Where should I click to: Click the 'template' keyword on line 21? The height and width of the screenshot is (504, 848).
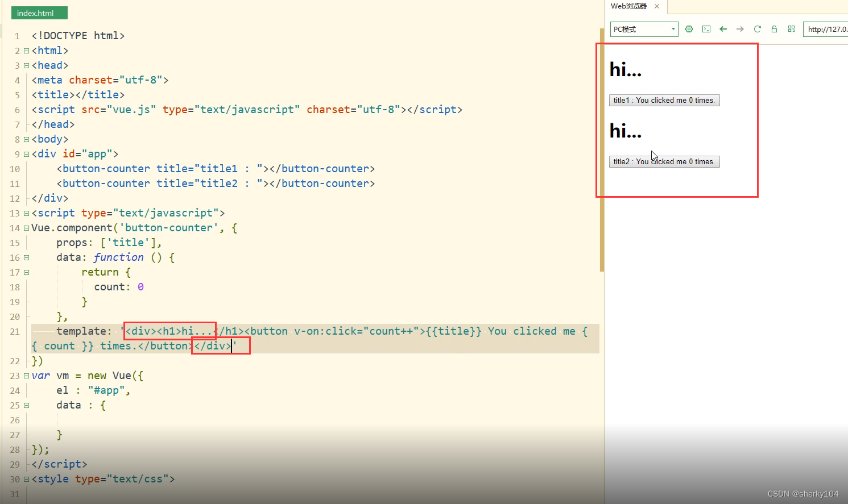81,331
